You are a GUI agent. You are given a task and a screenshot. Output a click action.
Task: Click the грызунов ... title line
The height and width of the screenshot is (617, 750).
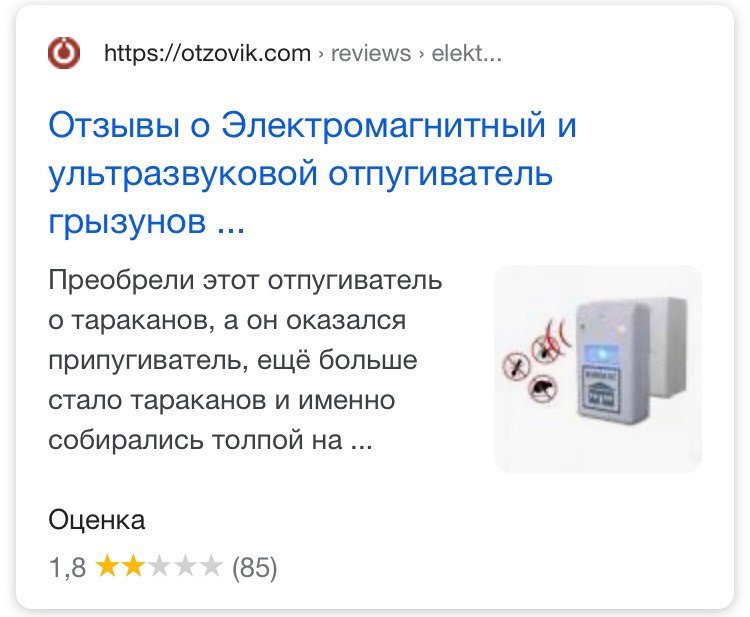coord(146,221)
